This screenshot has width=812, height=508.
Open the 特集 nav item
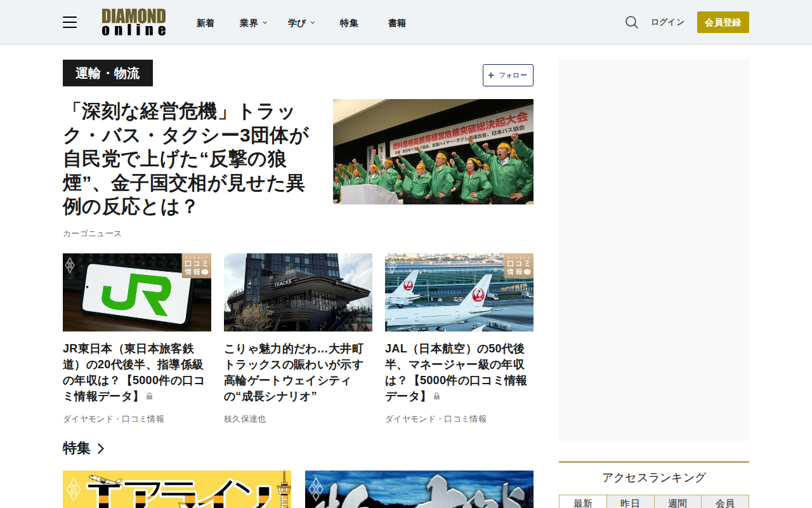coord(349,23)
